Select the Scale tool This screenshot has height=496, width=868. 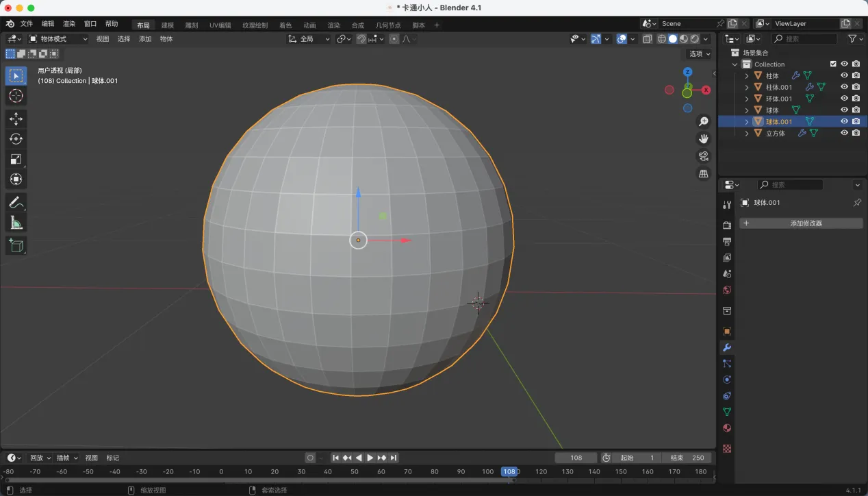coord(16,159)
